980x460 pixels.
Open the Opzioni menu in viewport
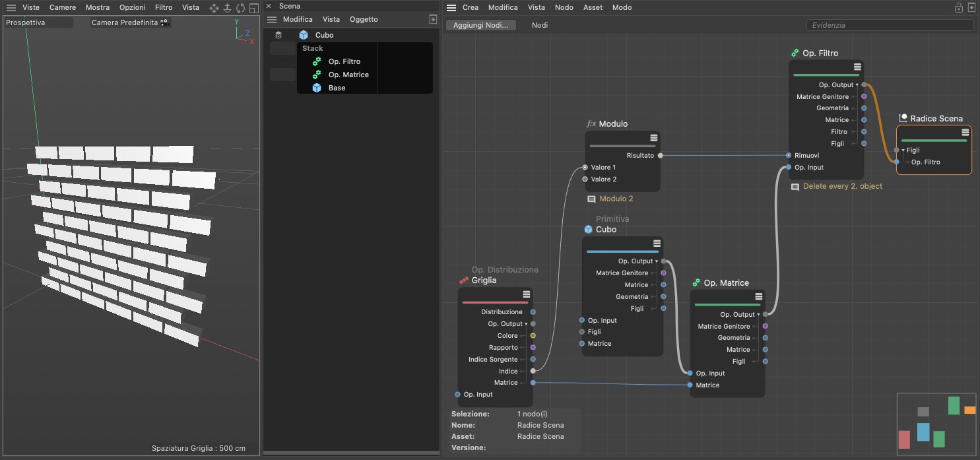pyautogui.click(x=133, y=8)
